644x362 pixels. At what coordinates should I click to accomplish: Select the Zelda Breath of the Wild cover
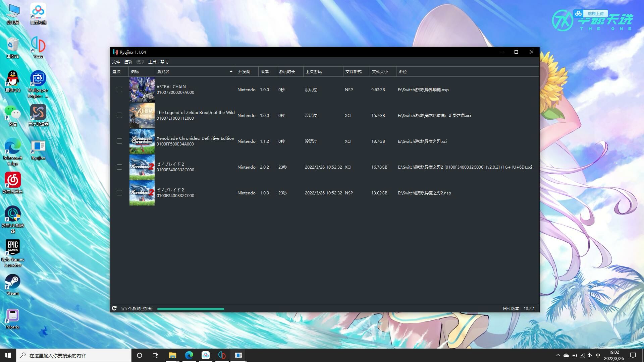coord(142,115)
